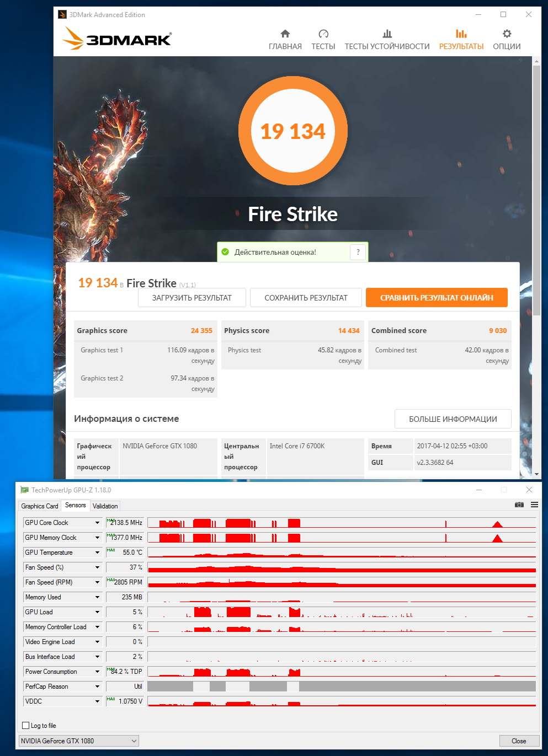The width and height of the screenshot is (548, 756).
Task: Open the NVIDIA GeForce GTX 1080 GPU selector
Action: [79, 741]
